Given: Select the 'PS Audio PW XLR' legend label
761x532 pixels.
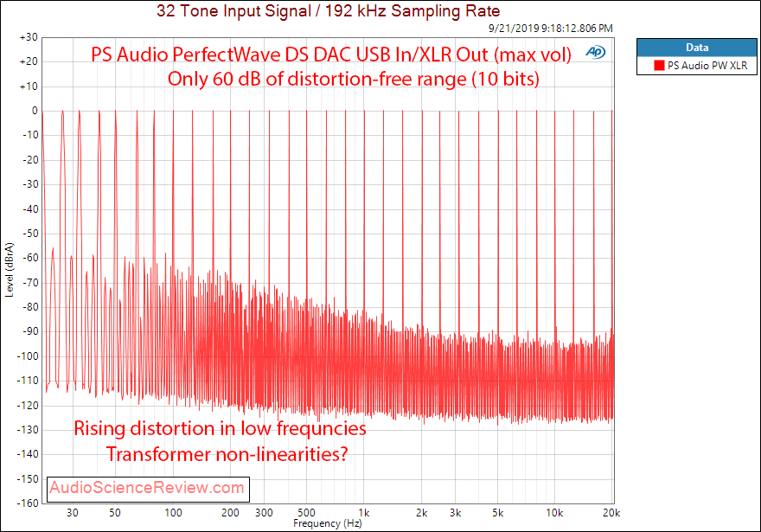Looking at the screenshot, I should (x=707, y=65).
